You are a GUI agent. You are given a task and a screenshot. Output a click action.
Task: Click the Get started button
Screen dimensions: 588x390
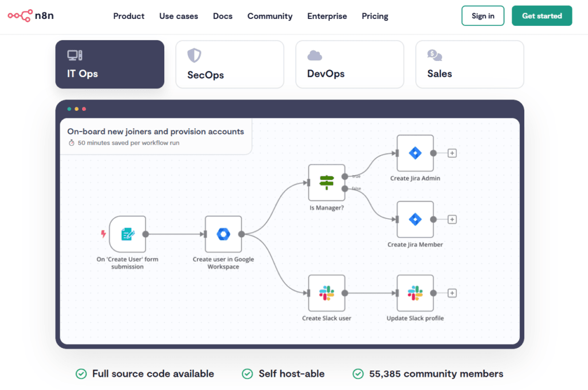tap(541, 16)
